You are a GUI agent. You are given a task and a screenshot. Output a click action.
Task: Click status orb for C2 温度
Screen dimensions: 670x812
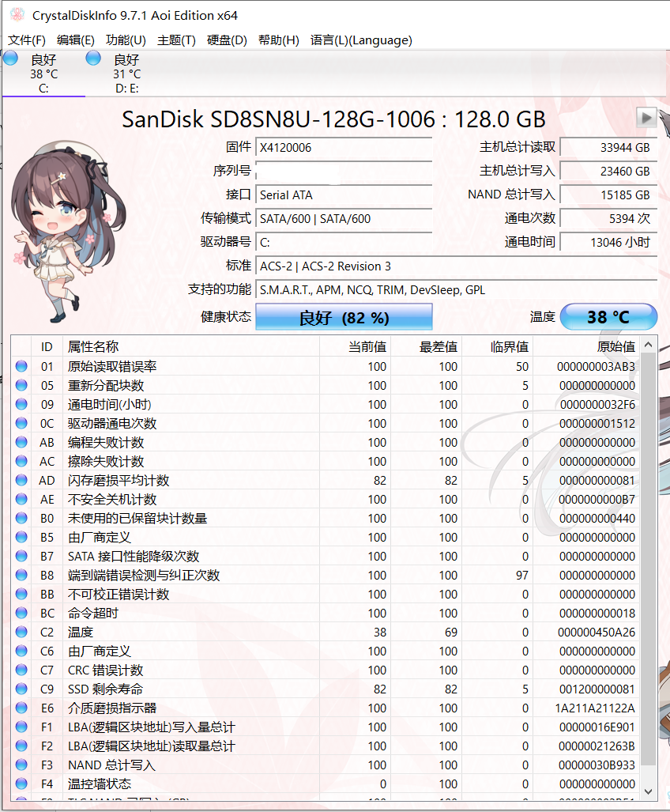point(21,632)
